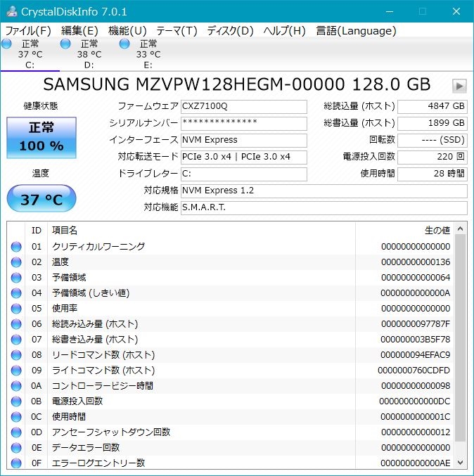
Task: Click total host writes value 1899 GB
Action: [433, 124]
